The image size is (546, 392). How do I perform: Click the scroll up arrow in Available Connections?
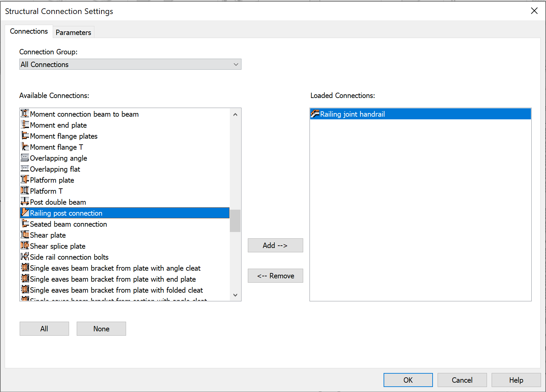point(235,114)
